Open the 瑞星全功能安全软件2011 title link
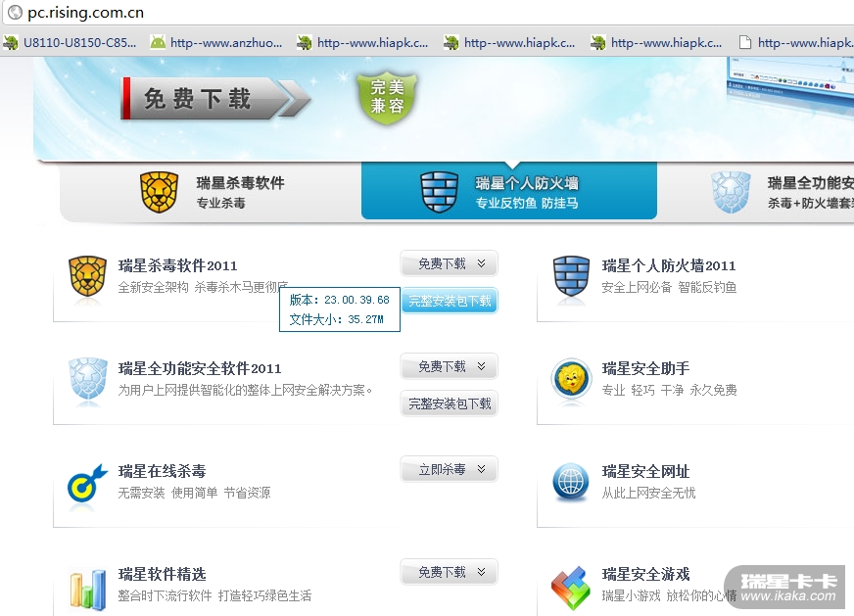The height and width of the screenshot is (616, 854). point(200,369)
